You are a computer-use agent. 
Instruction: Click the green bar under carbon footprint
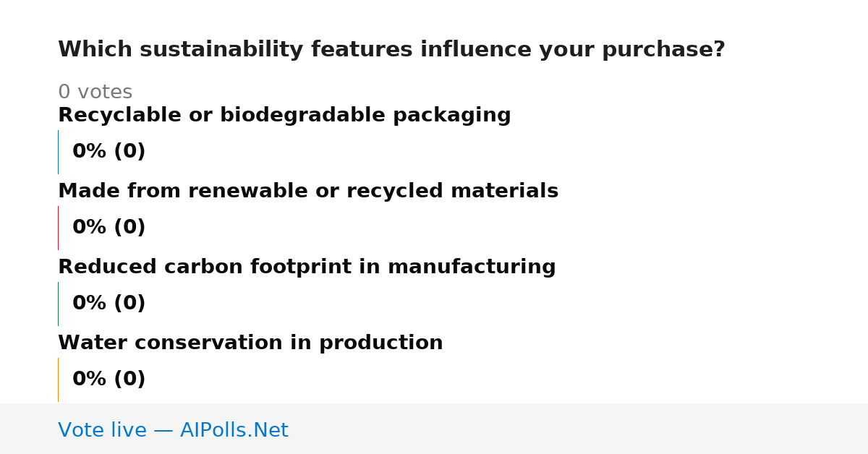coord(59,304)
